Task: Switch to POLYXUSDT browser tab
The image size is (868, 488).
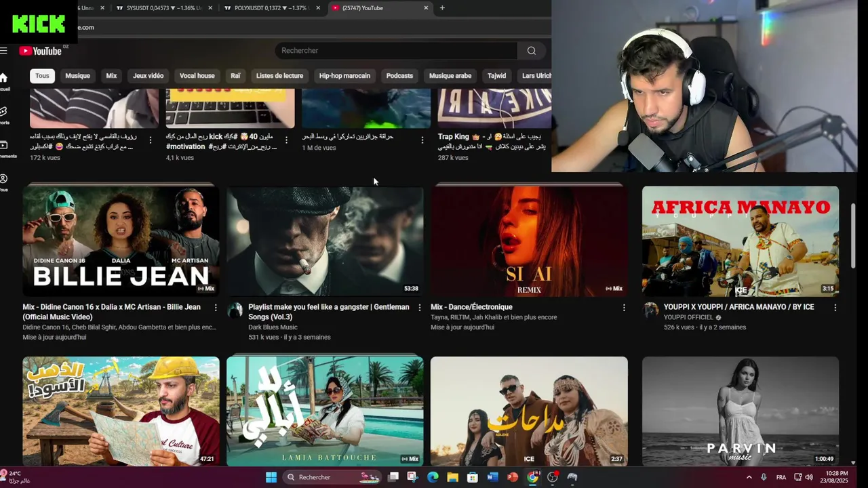Action: click(x=271, y=8)
